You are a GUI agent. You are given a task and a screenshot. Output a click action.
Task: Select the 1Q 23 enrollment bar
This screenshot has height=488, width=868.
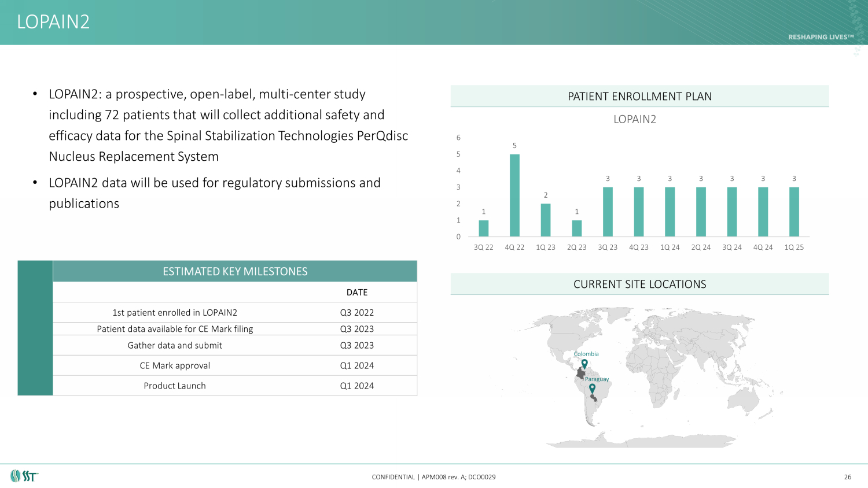tap(546, 220)
